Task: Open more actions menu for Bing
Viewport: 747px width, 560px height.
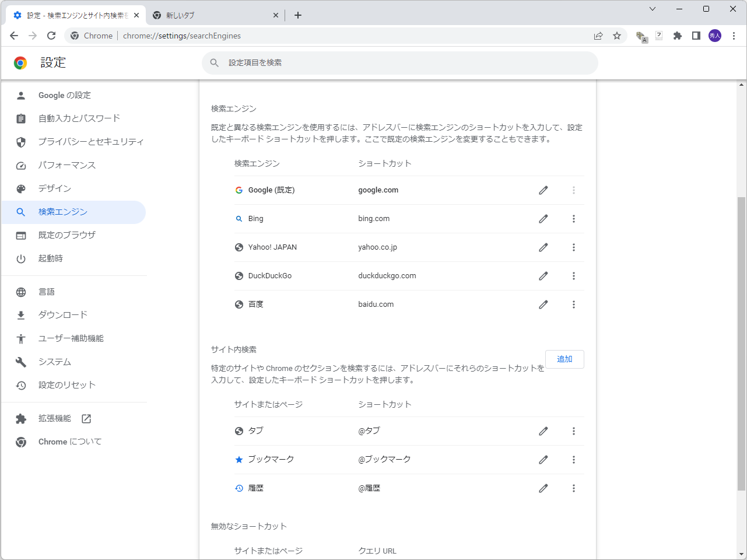Action: [x=574, y=218]
